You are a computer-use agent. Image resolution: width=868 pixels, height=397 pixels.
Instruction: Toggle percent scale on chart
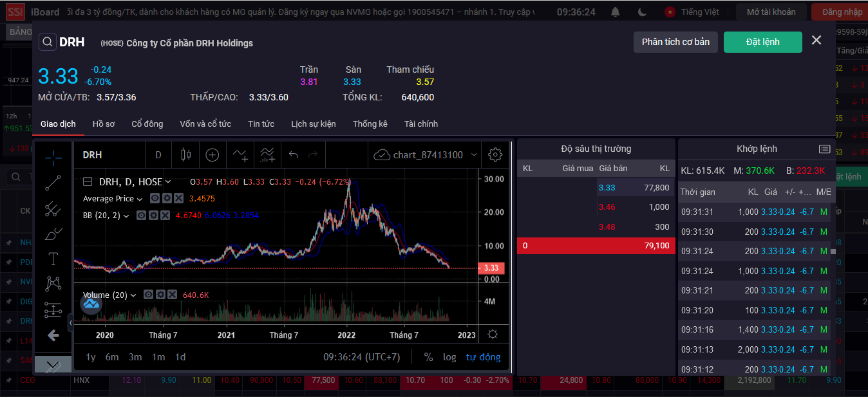(428, 357)
